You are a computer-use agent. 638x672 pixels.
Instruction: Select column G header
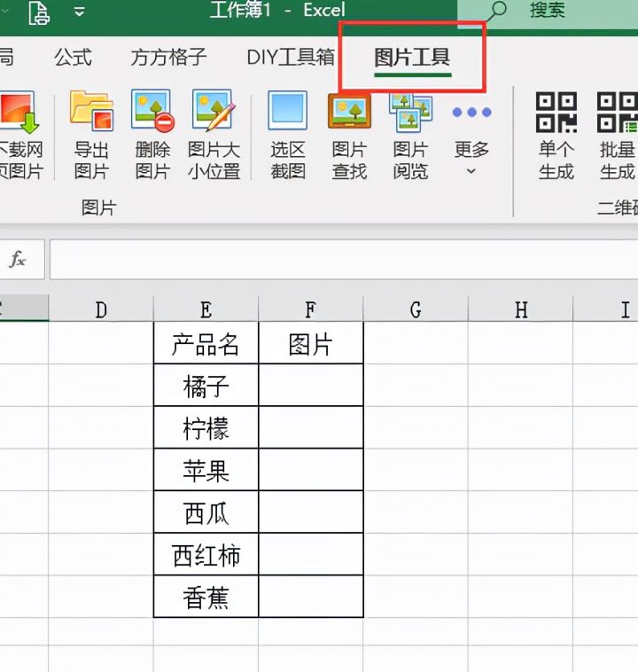coord(416,309)
